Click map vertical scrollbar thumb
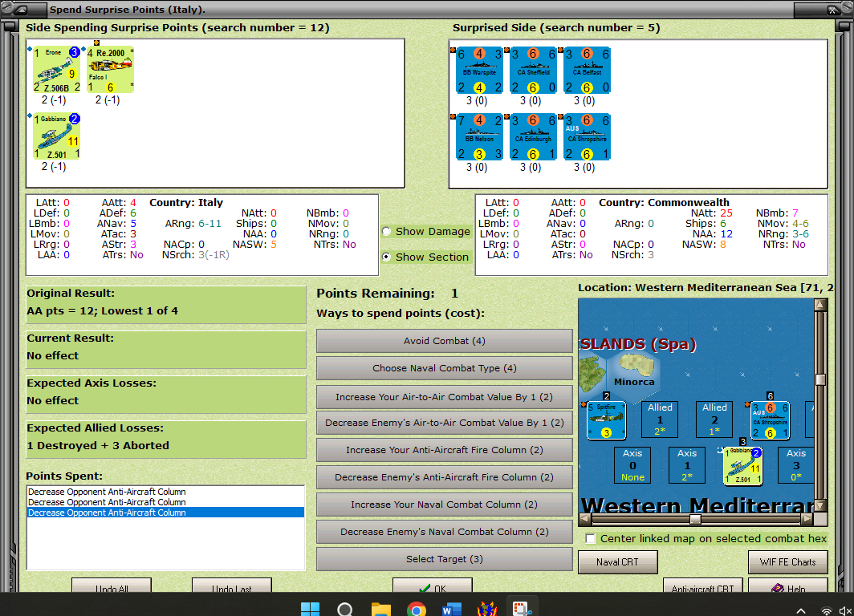 coord(820,379)
